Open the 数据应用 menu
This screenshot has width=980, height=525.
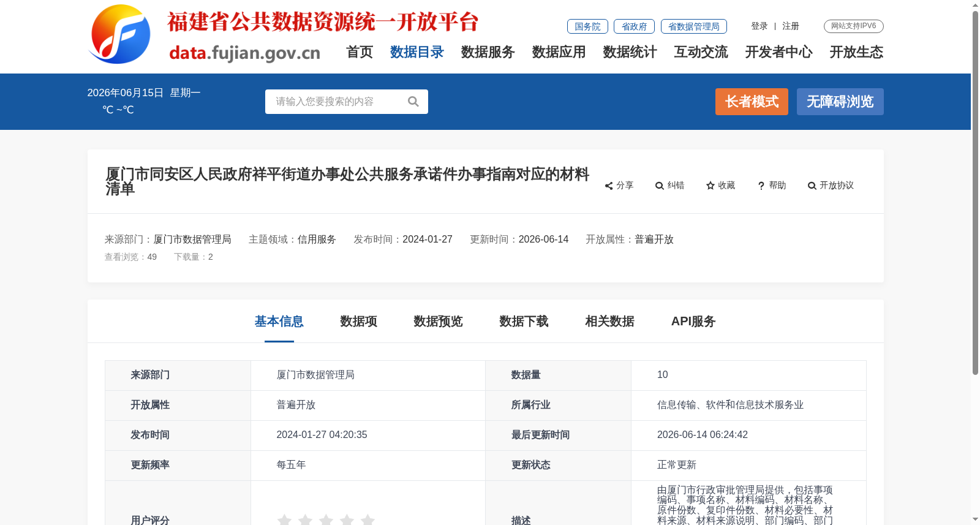pos(559,52)
